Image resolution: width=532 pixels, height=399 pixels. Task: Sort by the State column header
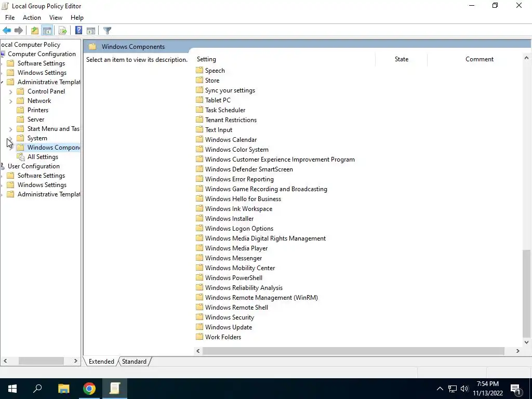[x=402, y=59]
